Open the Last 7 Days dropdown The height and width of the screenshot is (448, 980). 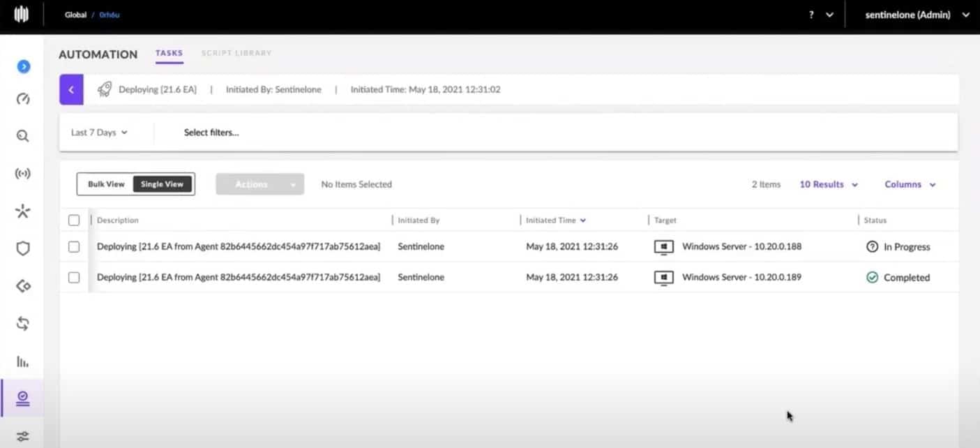click(x=99, y=133)
